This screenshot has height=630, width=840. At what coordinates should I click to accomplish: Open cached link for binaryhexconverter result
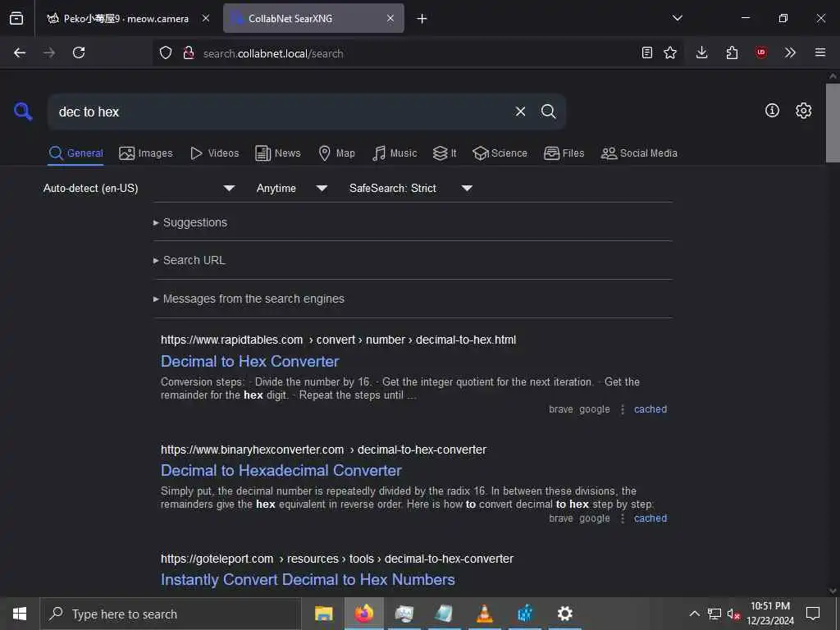[x=651, y=518]
